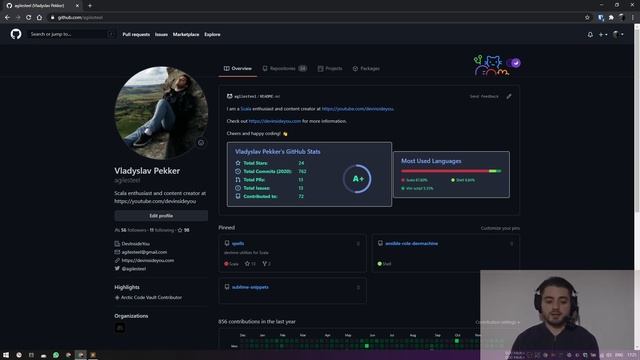Click the Most Used Languages bar
Image resolution: width=640 pixels, height=360 pixels.
(451, 171)
